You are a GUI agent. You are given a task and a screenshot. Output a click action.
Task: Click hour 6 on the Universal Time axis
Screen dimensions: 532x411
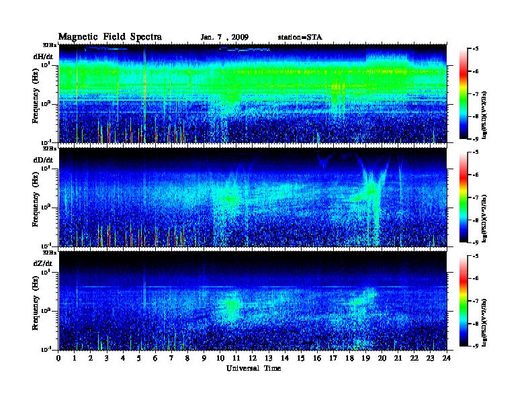[155, 358]
